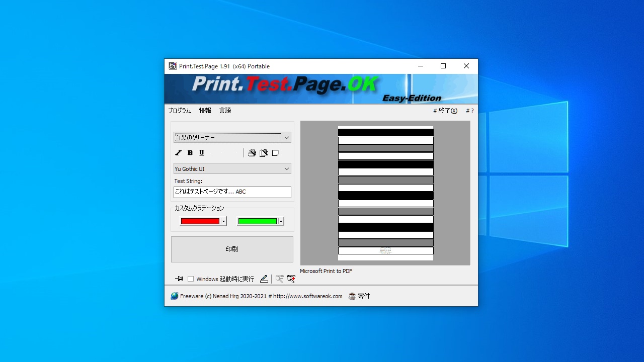Expand the green gradient color dropdown arrow
644x362 pixels.
(281, 221)
